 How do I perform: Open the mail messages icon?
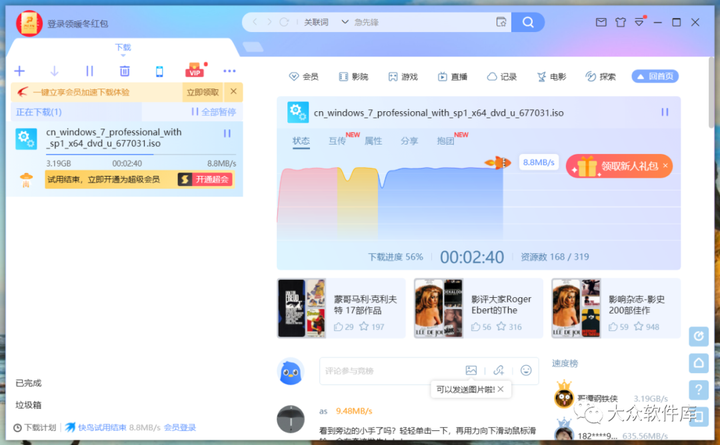(x=601, y=22)
